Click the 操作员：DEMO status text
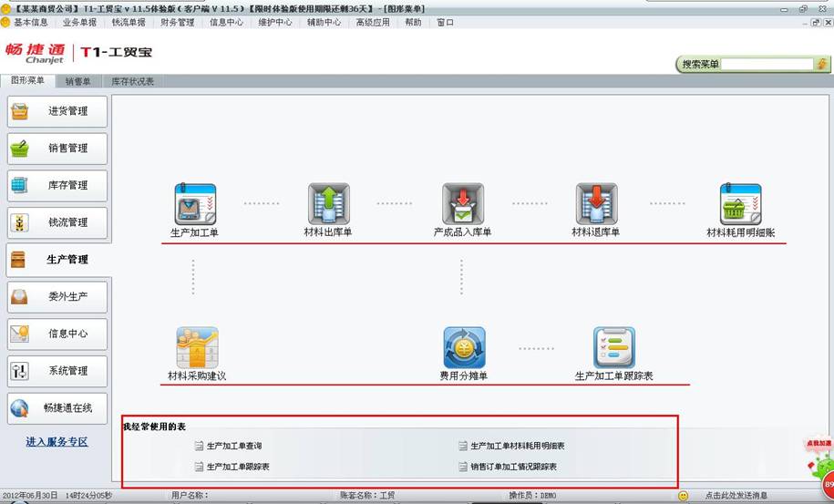This screenshot has width=834, height=504. pyautogui.click(x=532, y=496)
